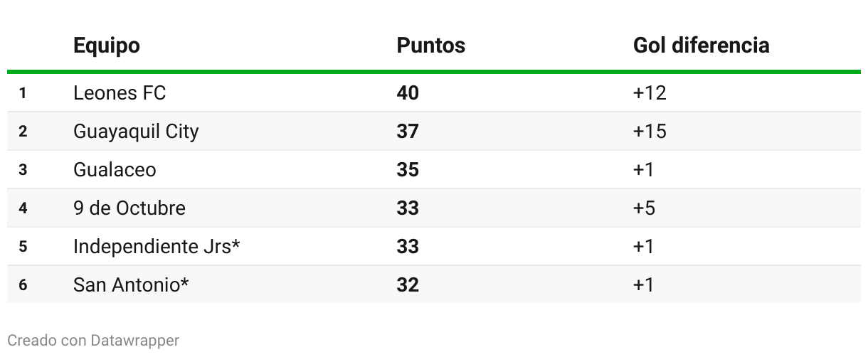Select the Gualaceo team name
This screenshot has width=868, height=357.
pyautogui.click(x=115, y=170)
